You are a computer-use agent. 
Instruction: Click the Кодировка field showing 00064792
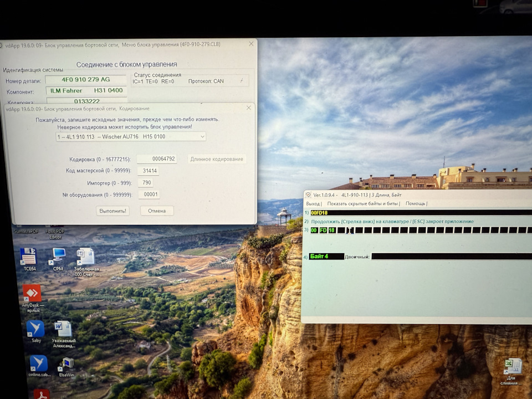(157, 159)
